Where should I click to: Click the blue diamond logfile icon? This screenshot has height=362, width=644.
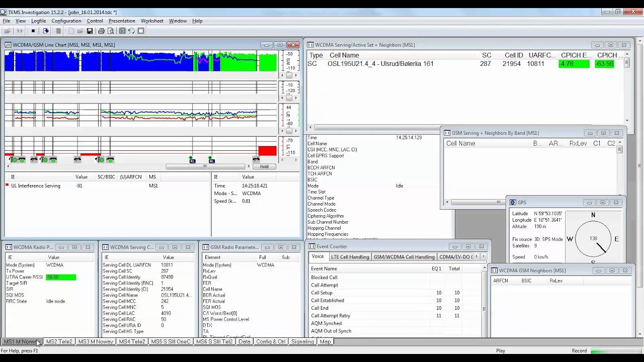(x=46, y=31)
